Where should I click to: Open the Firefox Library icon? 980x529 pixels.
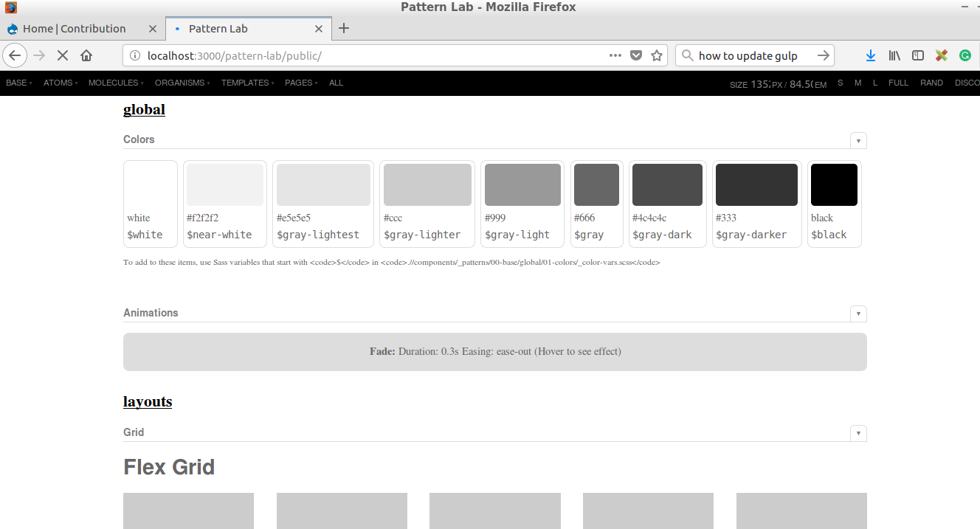[x=894, y=55]
